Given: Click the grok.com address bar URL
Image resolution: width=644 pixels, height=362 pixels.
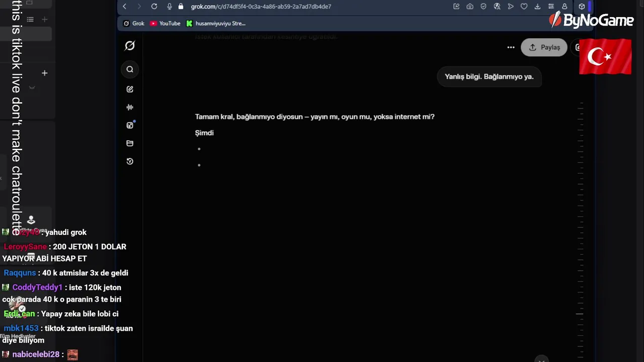Looking at the screenshot, I should [x=261, y=7].
